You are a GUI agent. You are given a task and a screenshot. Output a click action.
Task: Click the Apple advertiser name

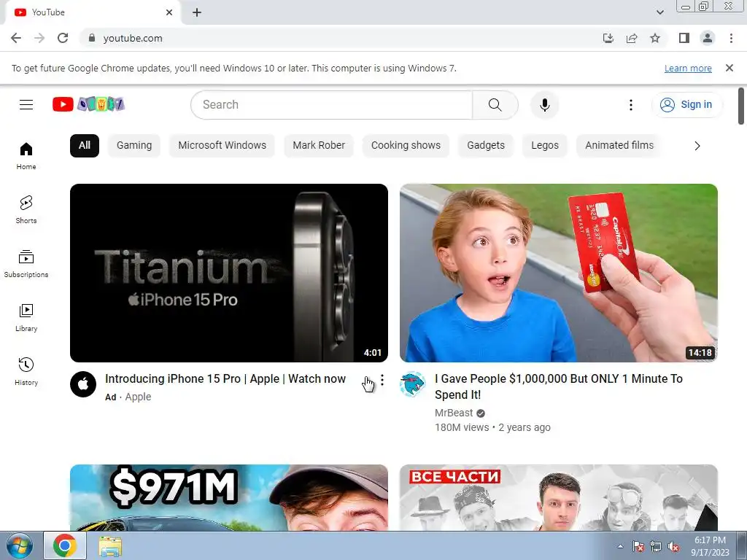[138, 397]
